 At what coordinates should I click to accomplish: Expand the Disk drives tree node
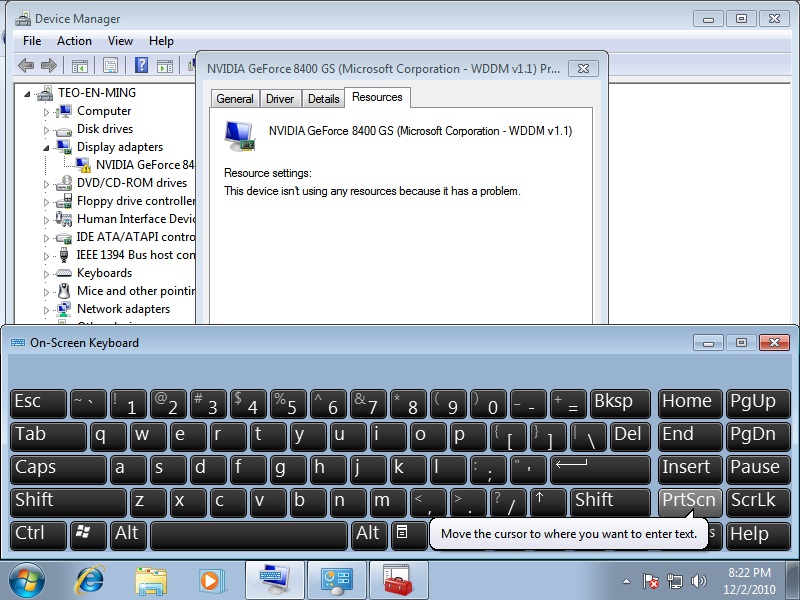[46, 130]
